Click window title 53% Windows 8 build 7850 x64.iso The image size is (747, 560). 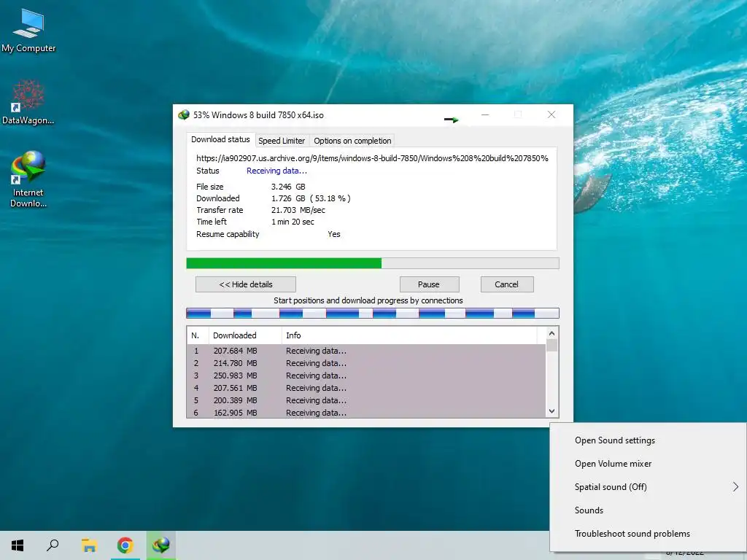[x=258, y=114]
